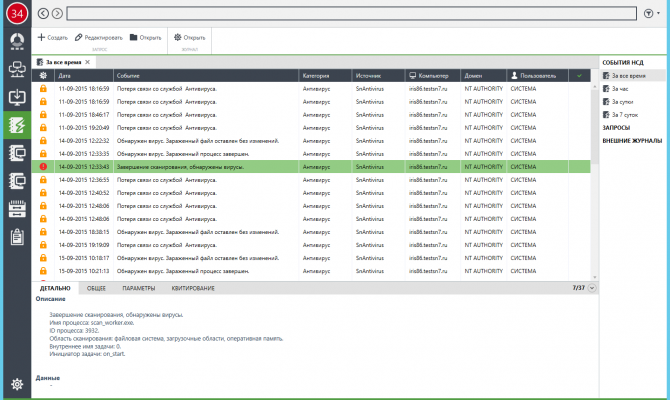
Task: Click the gear icon column header
Action: pyautogui.click(x=43, y=76)
